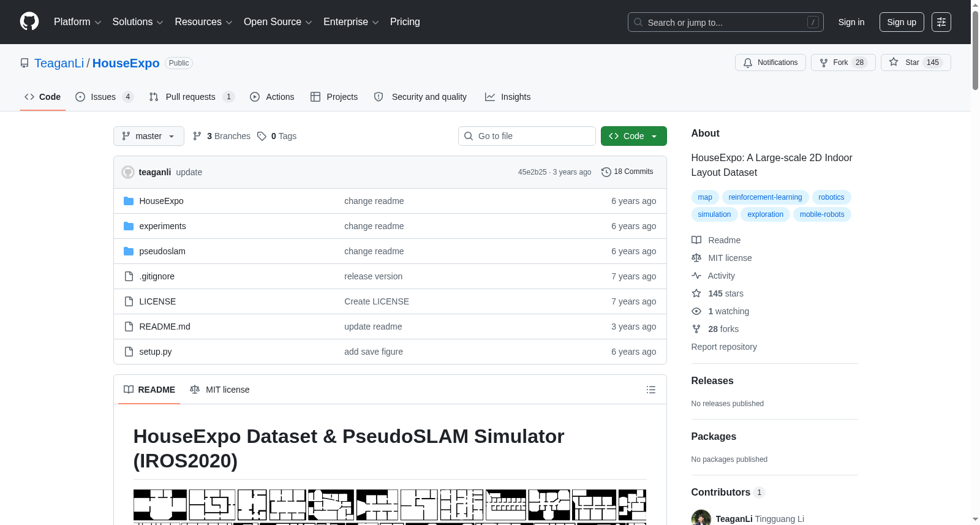
Task: Click the pulse icon beside Activity
Action: 696,276
